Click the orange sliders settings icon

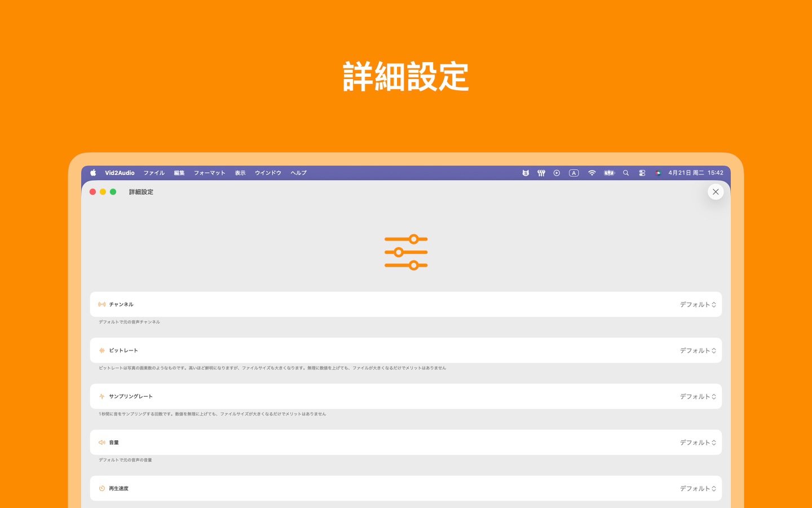click(406, 252)
